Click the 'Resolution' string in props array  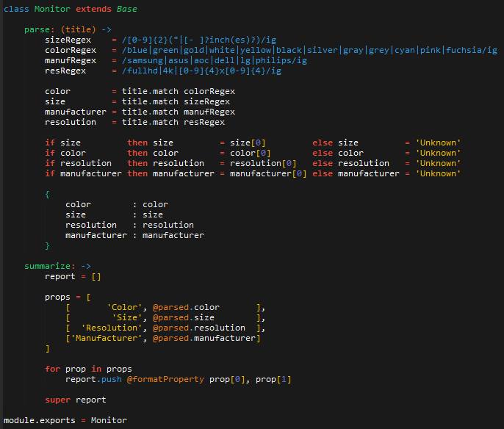coord(112,328)
